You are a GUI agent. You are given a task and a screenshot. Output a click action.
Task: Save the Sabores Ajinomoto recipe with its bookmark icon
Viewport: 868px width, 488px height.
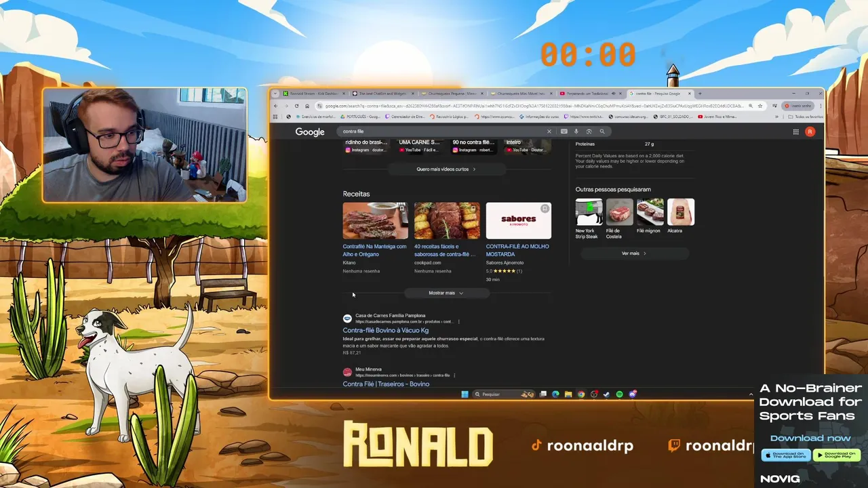pyautogui.click(x=545, y=209)
